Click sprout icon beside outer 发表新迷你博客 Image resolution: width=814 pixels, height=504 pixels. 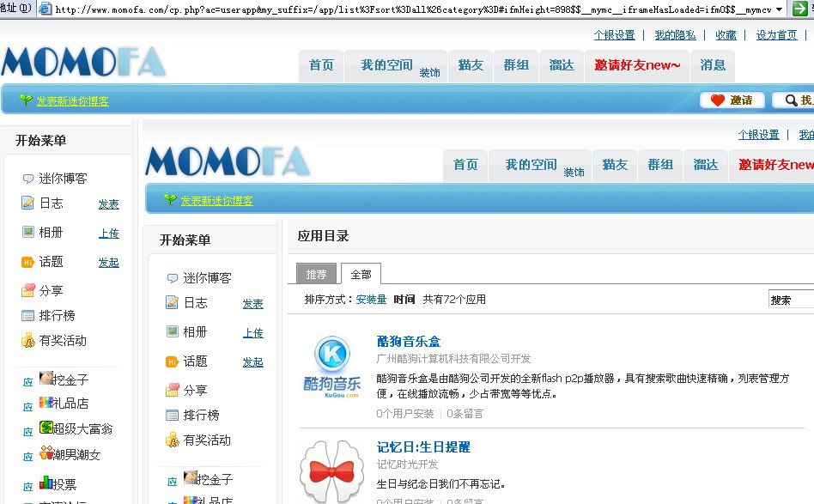tap(26, 100)
